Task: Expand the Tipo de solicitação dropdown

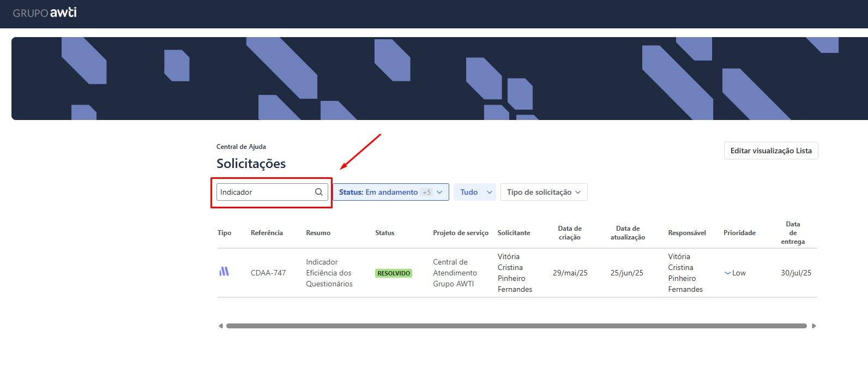Action: coord(544,192)
